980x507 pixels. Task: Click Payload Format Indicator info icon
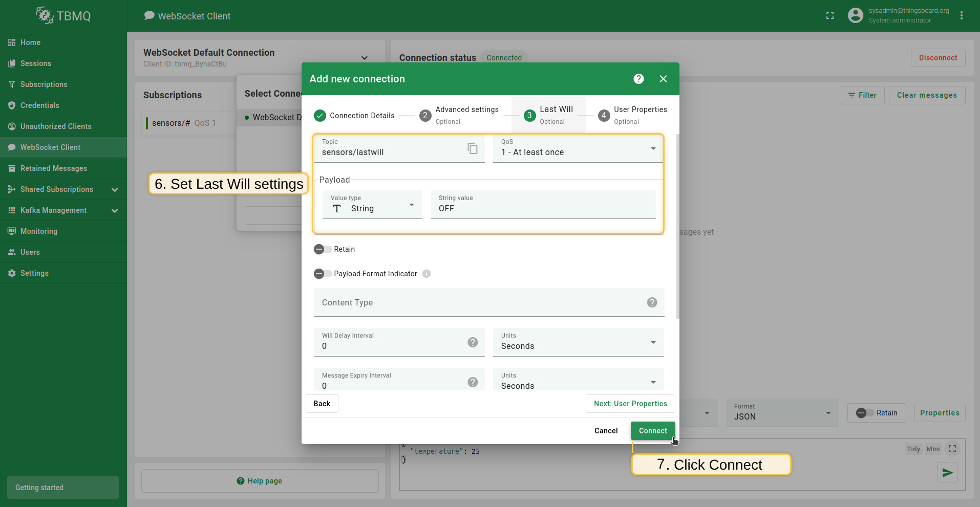(x=427, y=274)
